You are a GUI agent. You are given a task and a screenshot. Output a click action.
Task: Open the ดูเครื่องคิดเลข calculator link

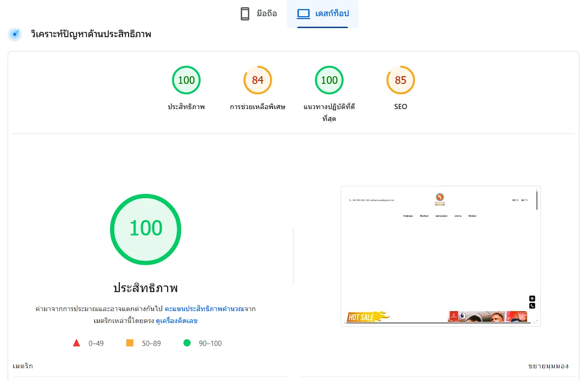[176, 321]
